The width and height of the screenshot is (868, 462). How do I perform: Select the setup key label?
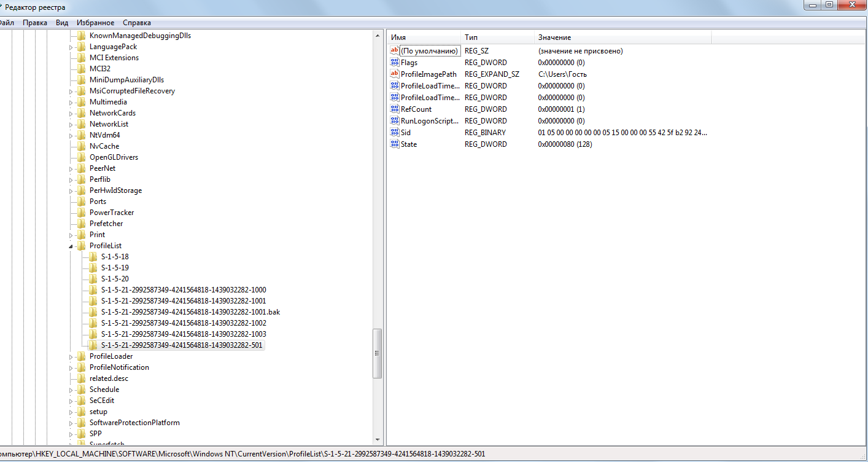click(x=98, y=412)
